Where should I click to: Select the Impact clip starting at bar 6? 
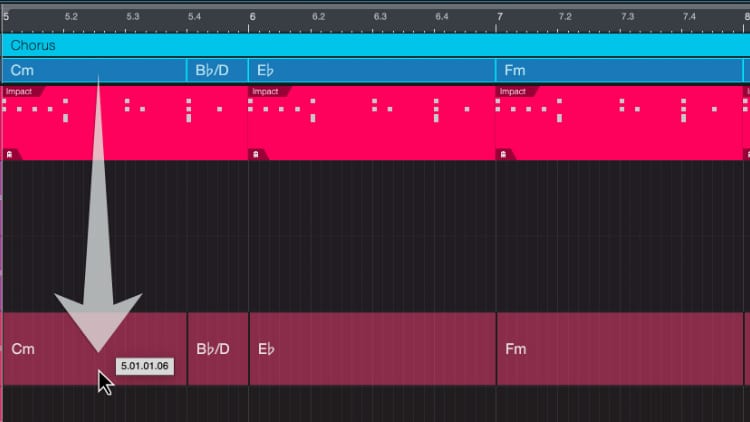point(372,123)
